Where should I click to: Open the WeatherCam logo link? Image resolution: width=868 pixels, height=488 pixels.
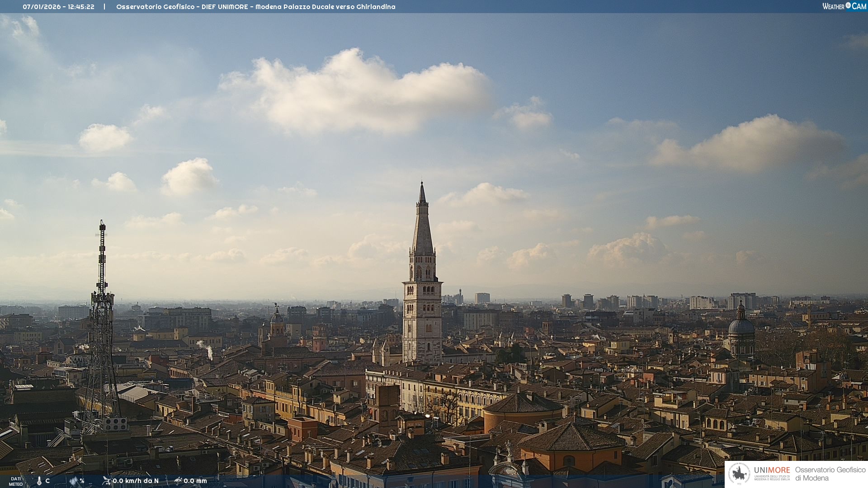click(x=844, y=6)
